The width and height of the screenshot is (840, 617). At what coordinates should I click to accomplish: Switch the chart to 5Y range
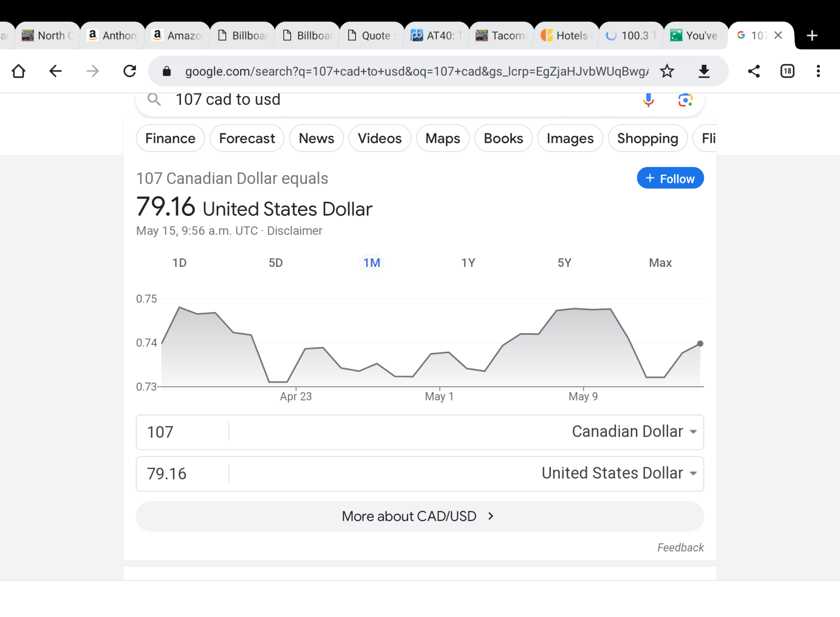click(564, 263)
